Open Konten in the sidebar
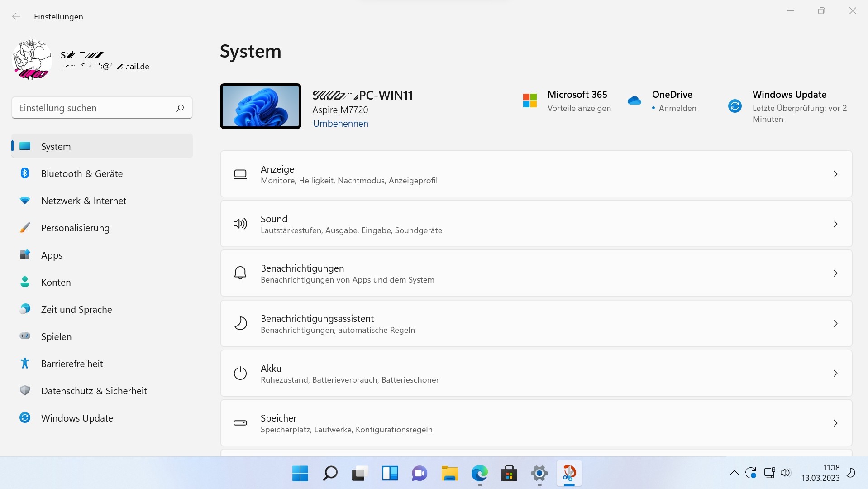The height and width of the screenshot is (489, 868). point(102,282)
